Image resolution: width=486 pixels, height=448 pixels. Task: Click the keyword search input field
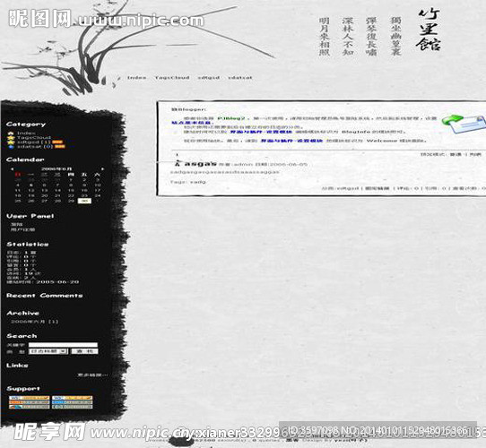pyautogui.click(x=64, y=345)
